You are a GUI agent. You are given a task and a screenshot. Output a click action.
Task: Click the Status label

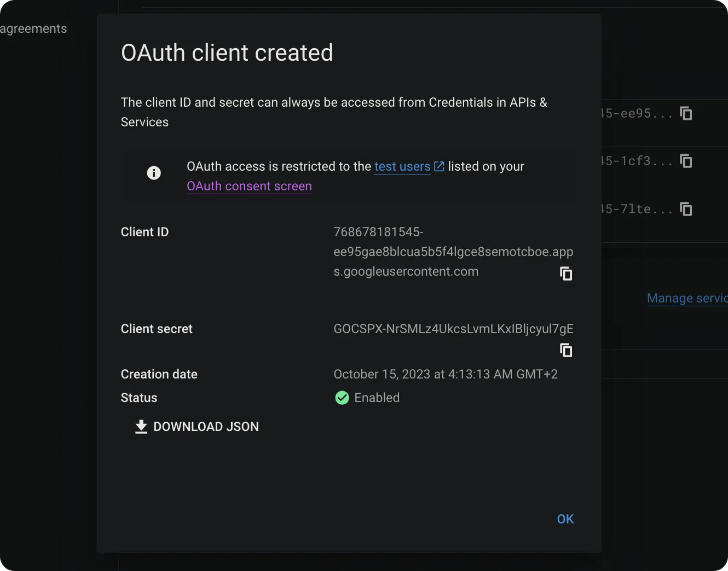(x=139, y=398)
